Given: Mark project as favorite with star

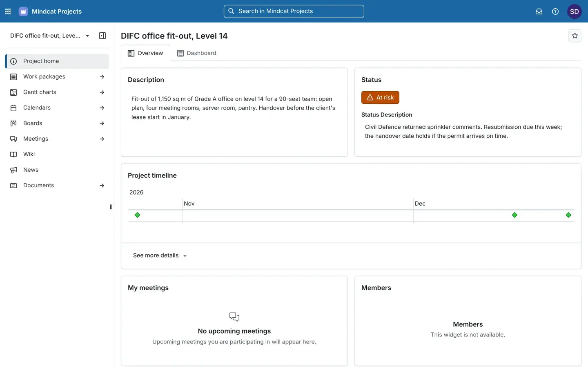Looking at the screenshot, I should [575, 36].
